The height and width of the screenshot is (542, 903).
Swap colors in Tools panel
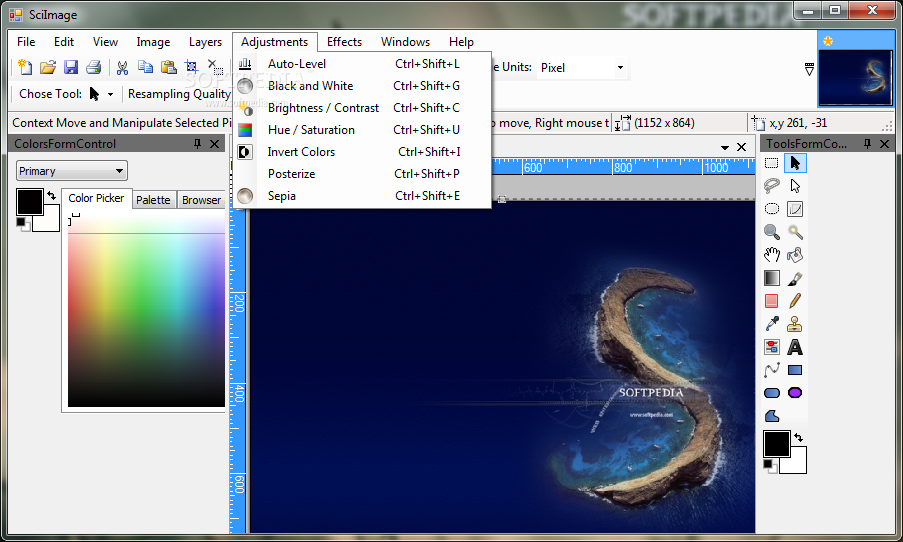798,437
